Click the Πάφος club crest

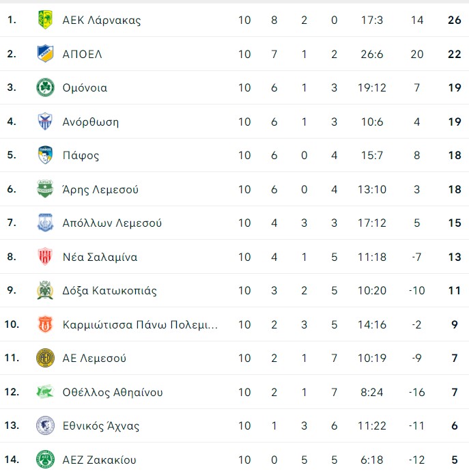coord(45,156)
